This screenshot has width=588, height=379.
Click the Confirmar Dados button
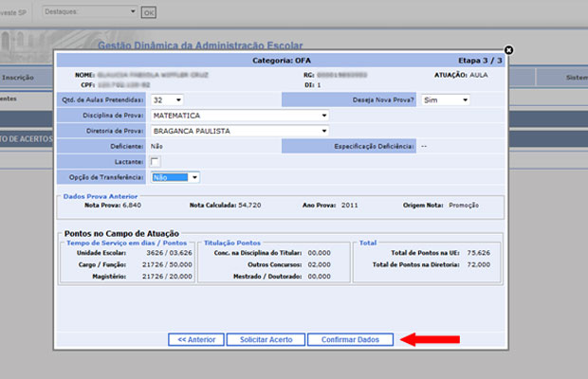click(350, 339)
